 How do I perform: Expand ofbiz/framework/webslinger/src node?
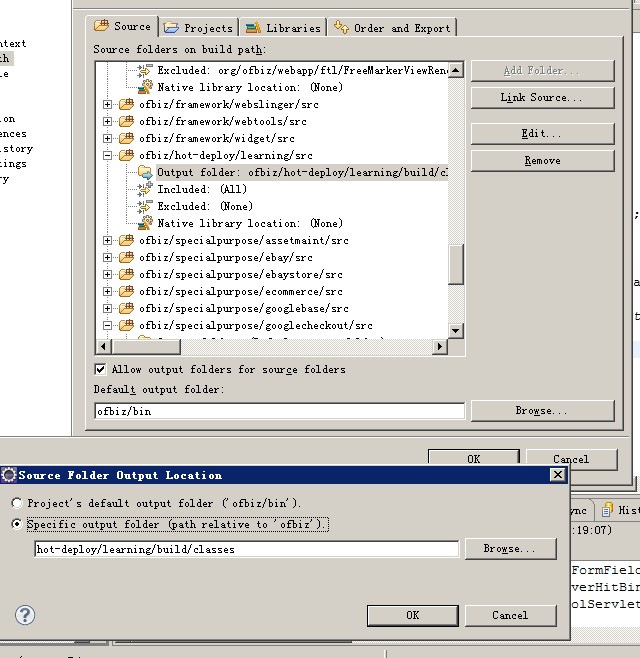point(107,104)
